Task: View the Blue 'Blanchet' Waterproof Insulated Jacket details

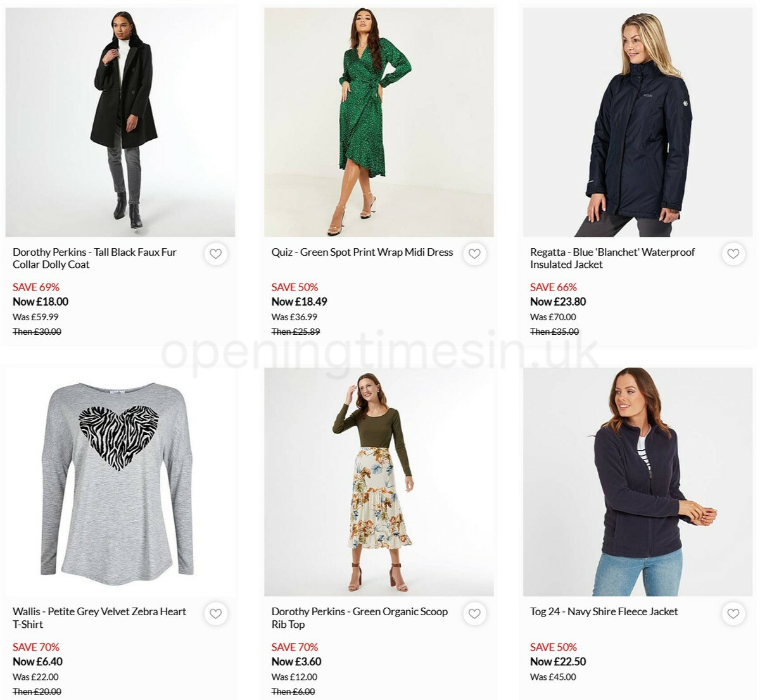Action: (612, 258)
